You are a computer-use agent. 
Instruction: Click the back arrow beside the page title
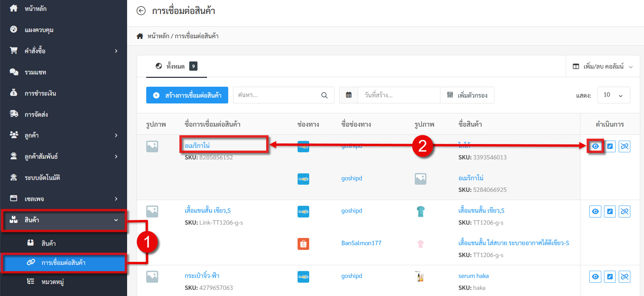141,11
